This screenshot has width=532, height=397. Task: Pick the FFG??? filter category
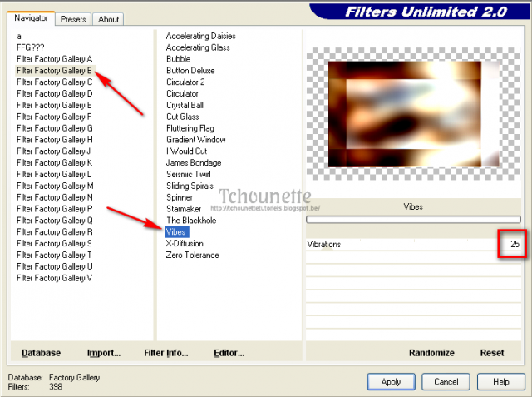tap(31, 47)
